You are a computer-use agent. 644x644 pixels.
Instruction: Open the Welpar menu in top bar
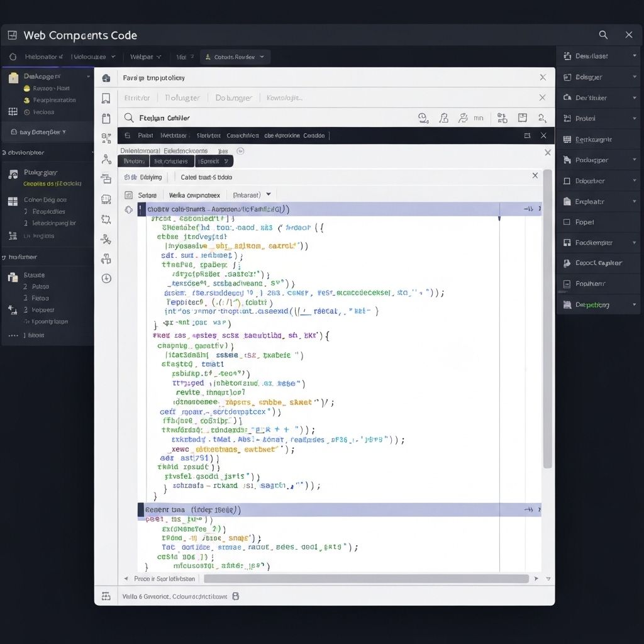[146, 57]
